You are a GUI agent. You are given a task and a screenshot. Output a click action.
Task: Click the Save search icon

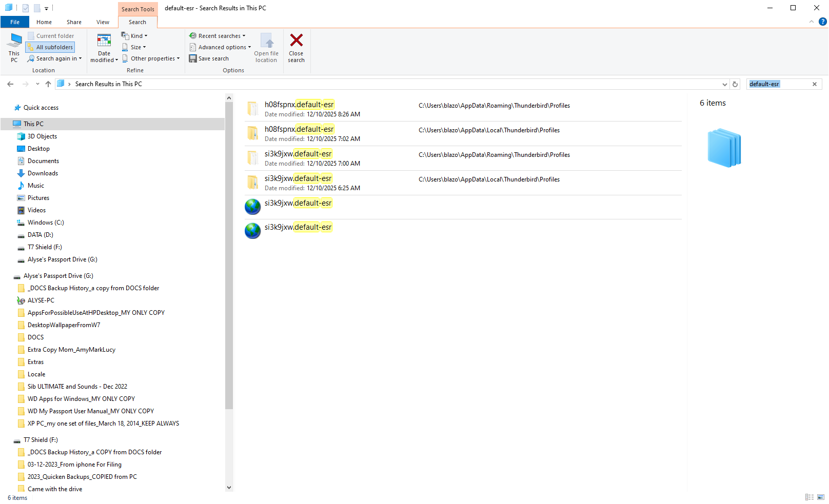click(193, 58)
